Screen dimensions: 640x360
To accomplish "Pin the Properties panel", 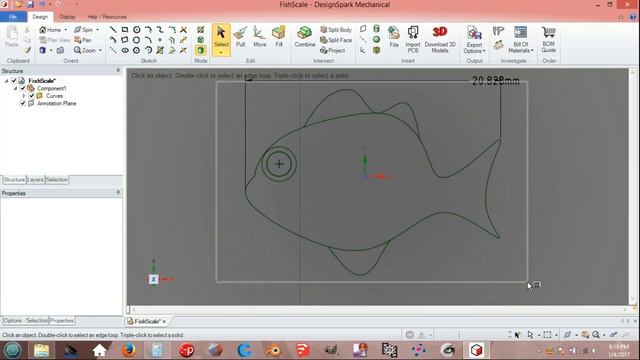I will pos(118,193).
